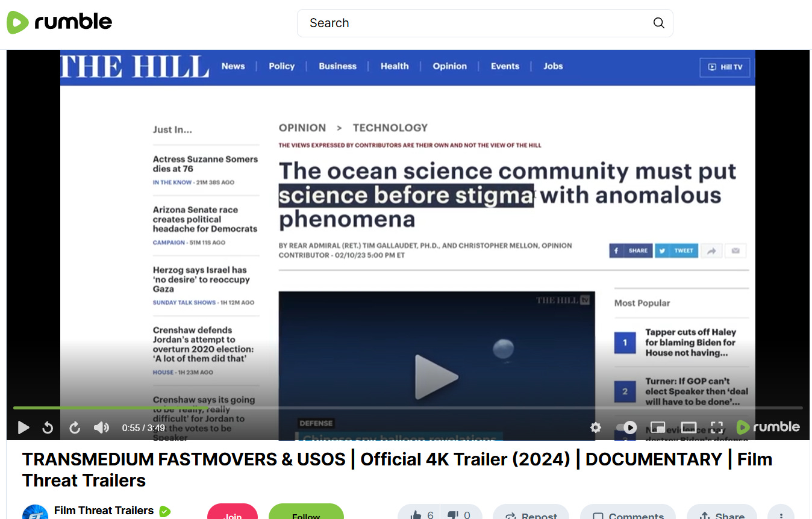This screenshot has width=812, height=519.
Task: Join the channel with the Join button
Action: pos(233,512)
